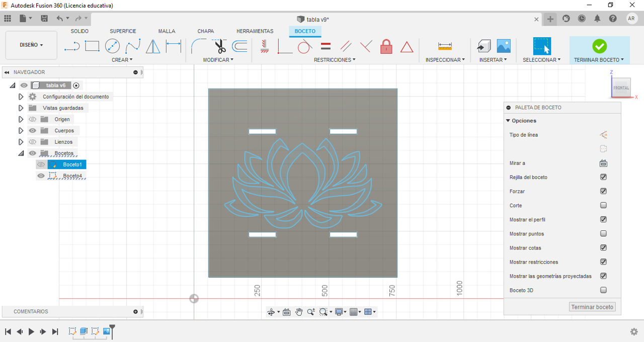Viewport: 644px width, 342px height.
Task: Toggle the Forzar checkbox
Action: 603,191
